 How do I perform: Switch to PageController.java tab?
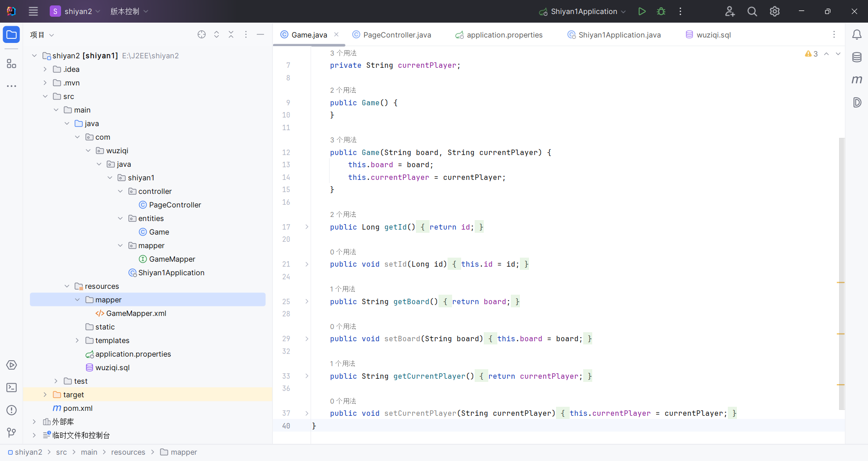(x=392, y=35)
